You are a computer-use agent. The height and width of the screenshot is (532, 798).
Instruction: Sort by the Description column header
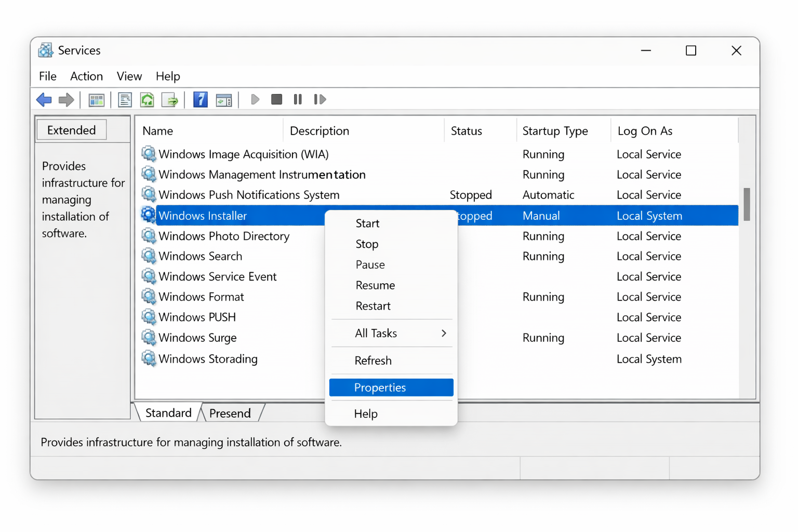pyautogui.click(x=364, y=131)
